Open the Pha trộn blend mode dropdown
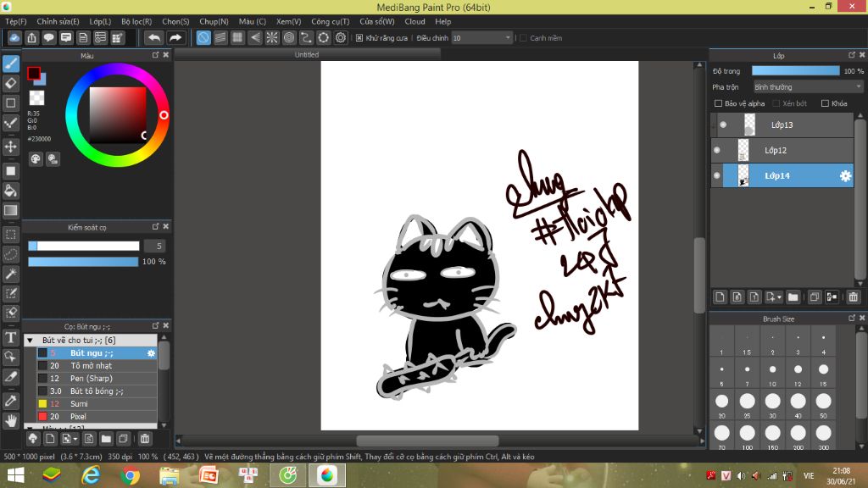 pyautogui.click(x=808, y=87)
